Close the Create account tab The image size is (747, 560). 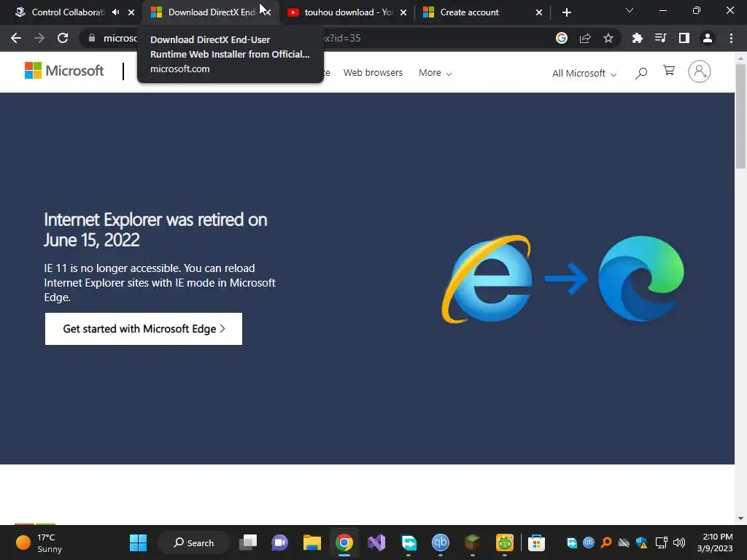pyautogui.click(x=539, y=12)
